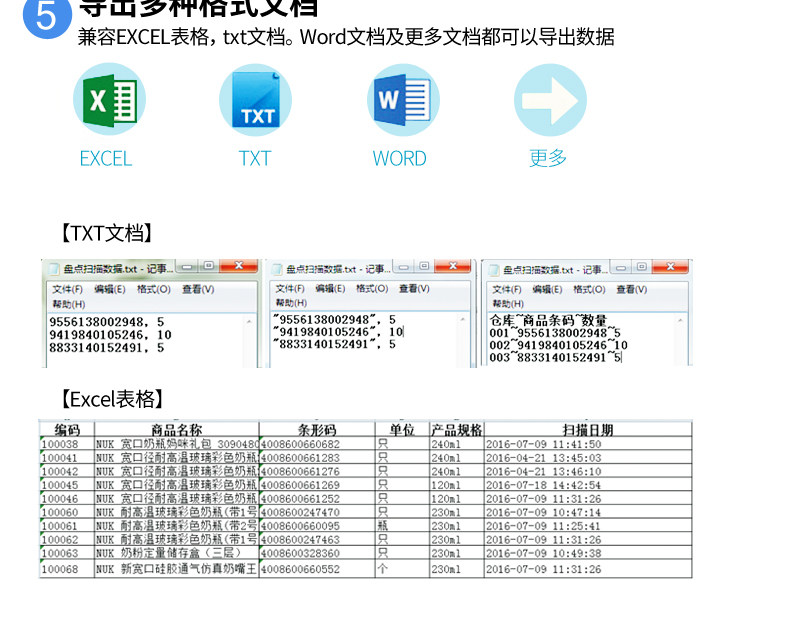Click the blue TXT file icon
The height and width of the screenshot is (640, 790).
(x=255, y=100)
